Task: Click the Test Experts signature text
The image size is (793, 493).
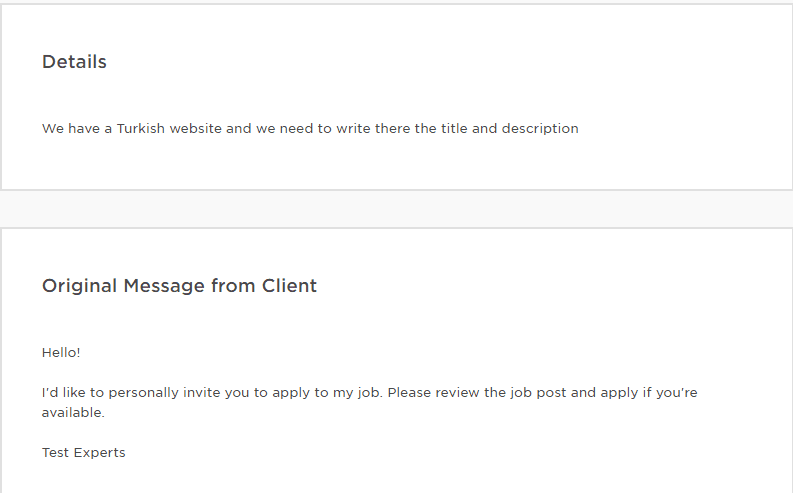Action: [x=84, y=453]
